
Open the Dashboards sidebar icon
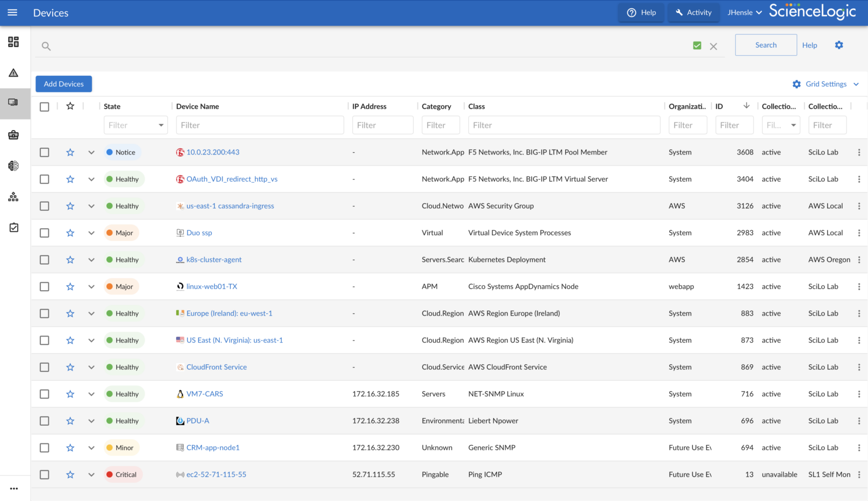pyautogui.click(x=14, y=42)
